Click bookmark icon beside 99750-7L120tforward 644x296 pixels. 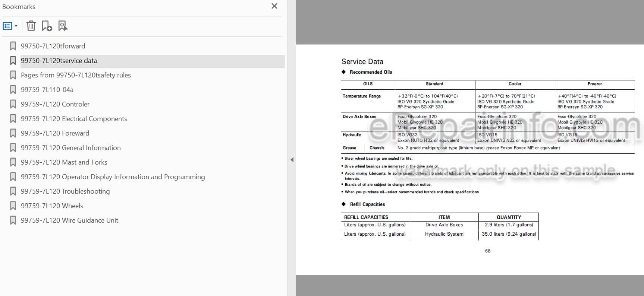(13, 46)
